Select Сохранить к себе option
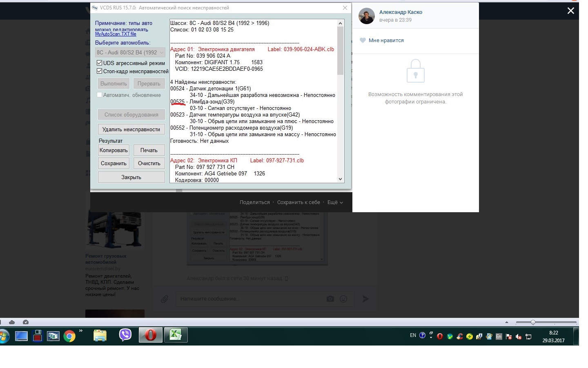 (299, 202)
